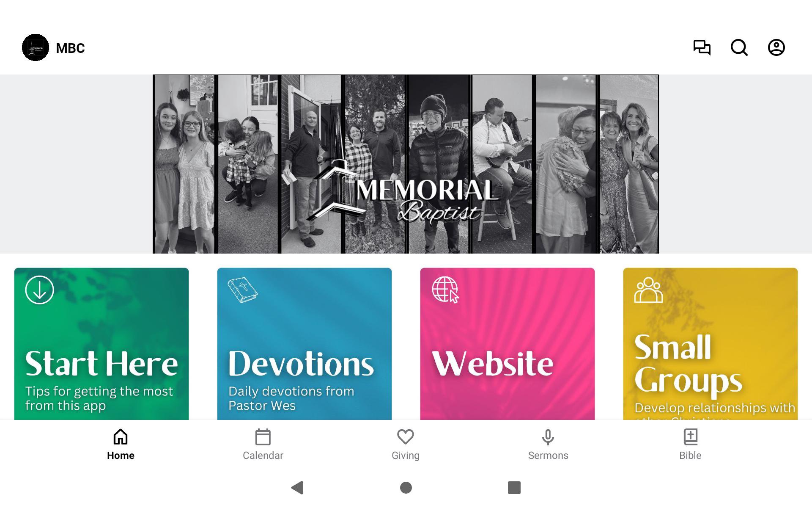Viewport: 812px width, 508px height.
Task: Tap the Giving heart icon
Action: (406, 437)
